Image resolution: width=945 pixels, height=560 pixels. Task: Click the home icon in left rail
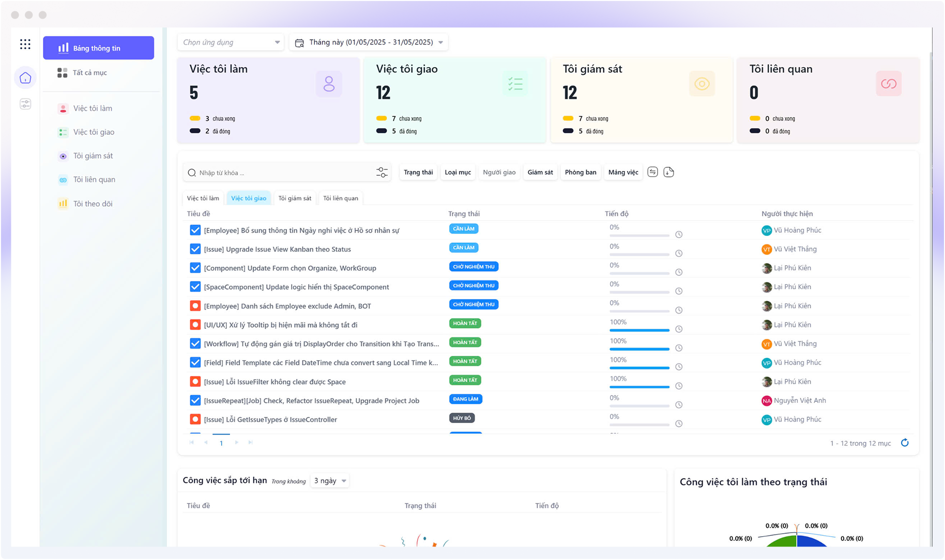pyautogui.click(x=25, y=78)
